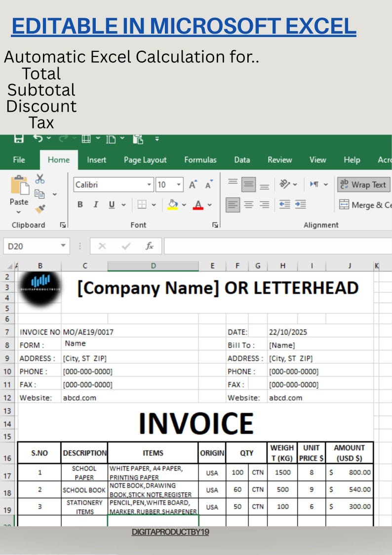The image size is (392, 555).
Task: Select Align Left icon
Action: click(x=233, y=205)
